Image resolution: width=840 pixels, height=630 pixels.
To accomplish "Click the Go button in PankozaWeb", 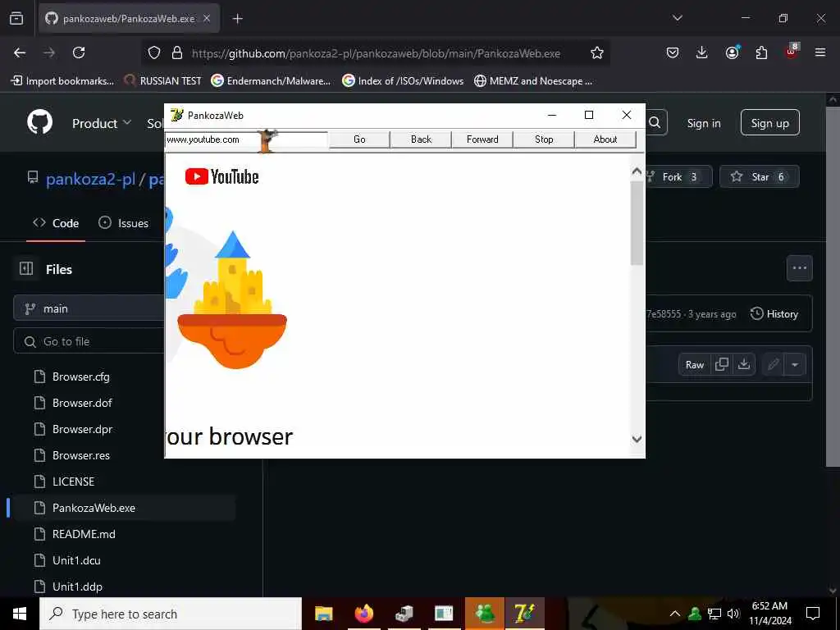I will point(359,139).
